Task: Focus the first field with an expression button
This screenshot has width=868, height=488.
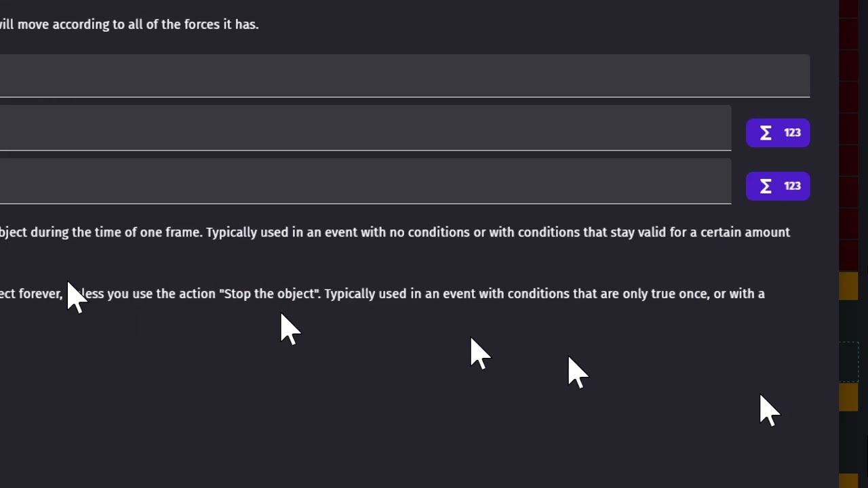Action: [x=365, y=127]
